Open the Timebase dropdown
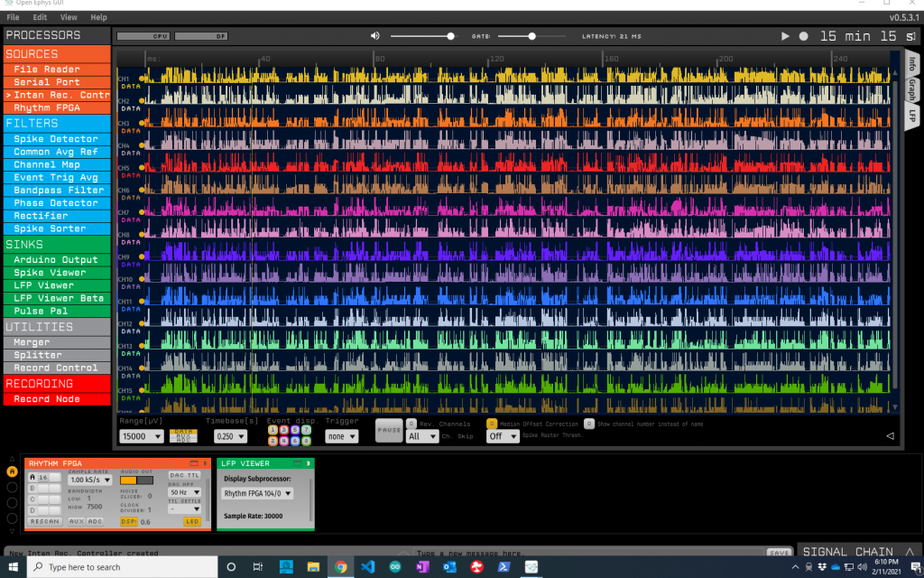 pyautogui.click(x=230, y=436)
